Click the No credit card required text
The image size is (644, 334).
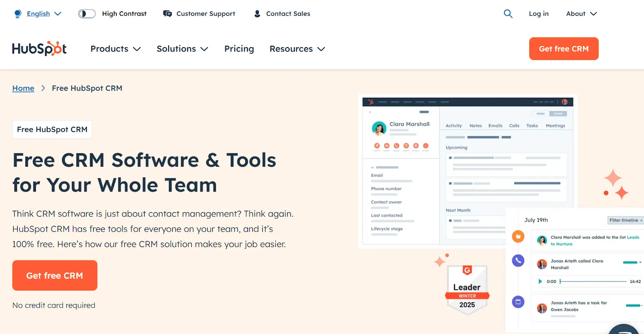tap(54, 305)
